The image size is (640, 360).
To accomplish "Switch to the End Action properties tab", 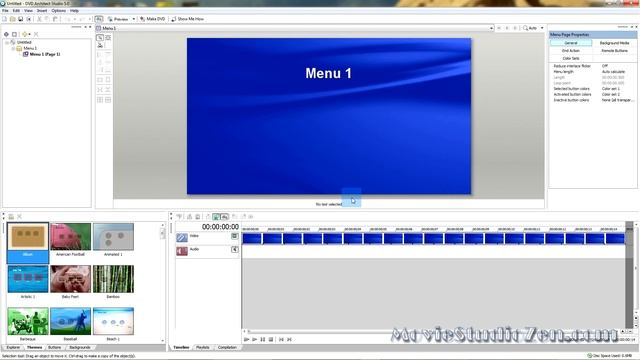I will coord(571,51).
